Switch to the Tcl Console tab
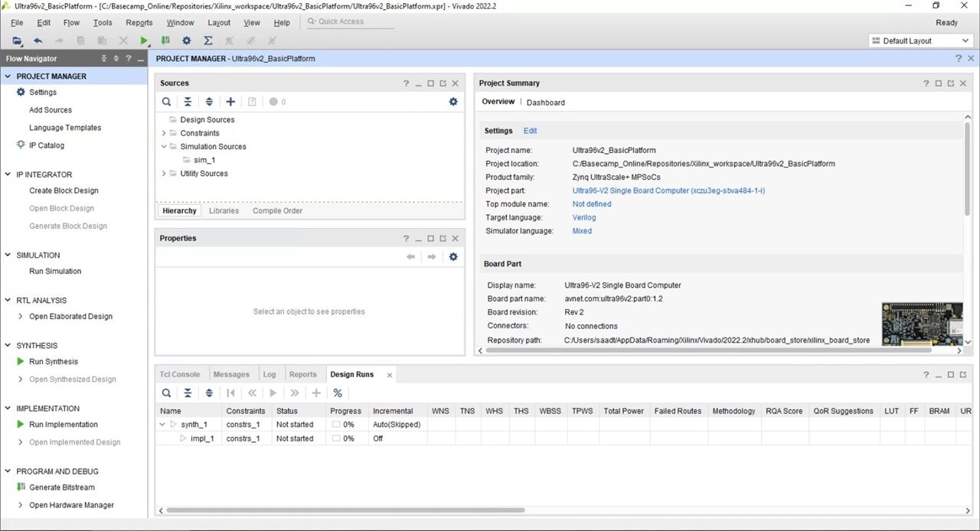The height and width of the screenshot is (531, 980). 180,375
